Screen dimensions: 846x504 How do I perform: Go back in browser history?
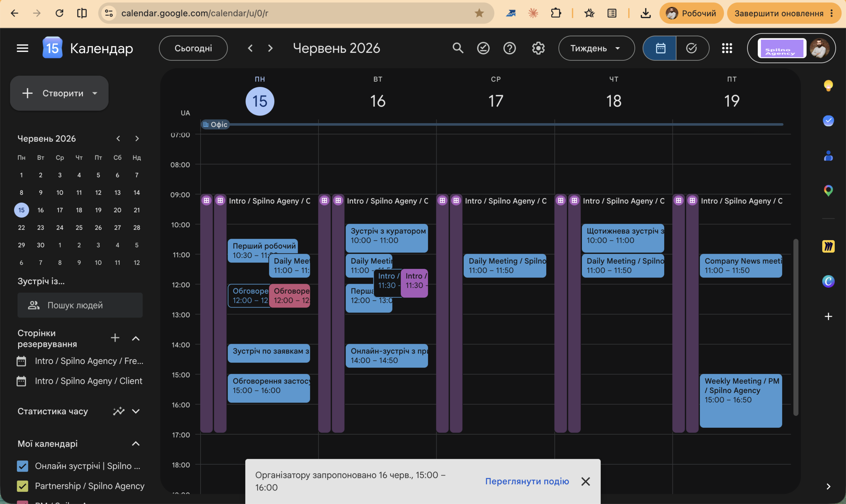pyautogui.click(x=14, y=13)
